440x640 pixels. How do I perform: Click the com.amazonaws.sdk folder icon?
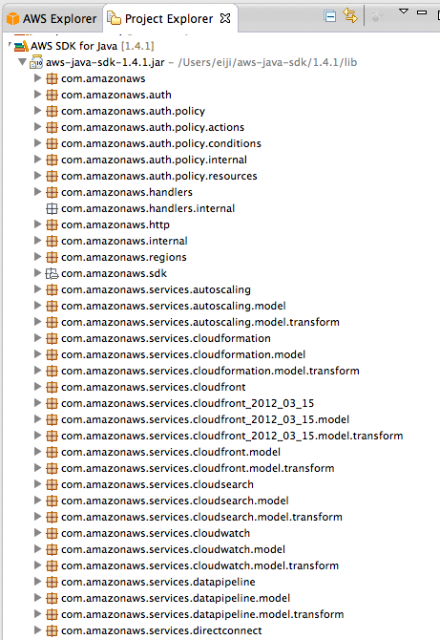coord(52,273)
